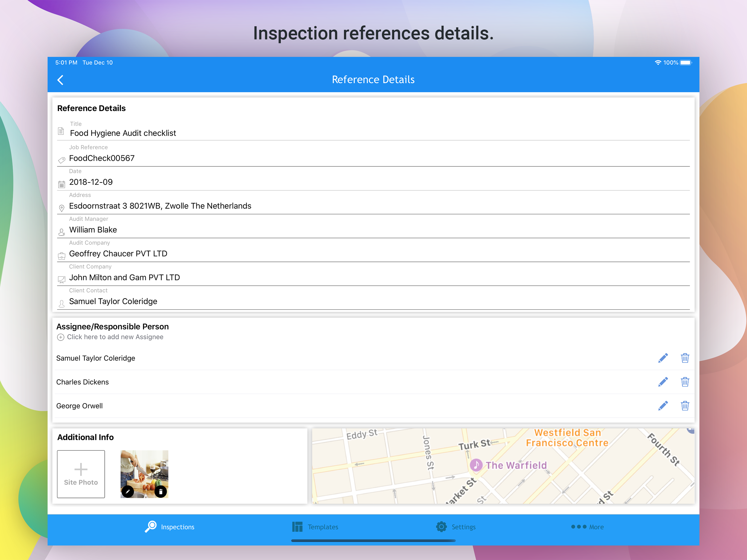The width and height of the screenshot is (747, 560).
Task: Tap The Warfield marker on map
Action: click(x=476, y=465)
